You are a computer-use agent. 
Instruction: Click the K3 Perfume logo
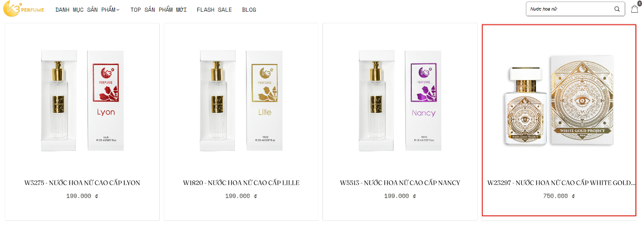point(24,9)
